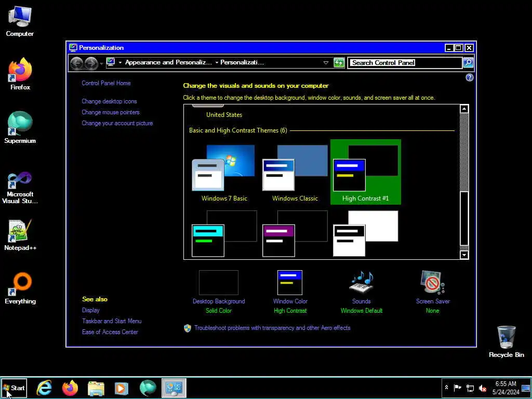Click the taskbar clock and date
This screenshot has height=399, width=532.
(x=506, y=388)
